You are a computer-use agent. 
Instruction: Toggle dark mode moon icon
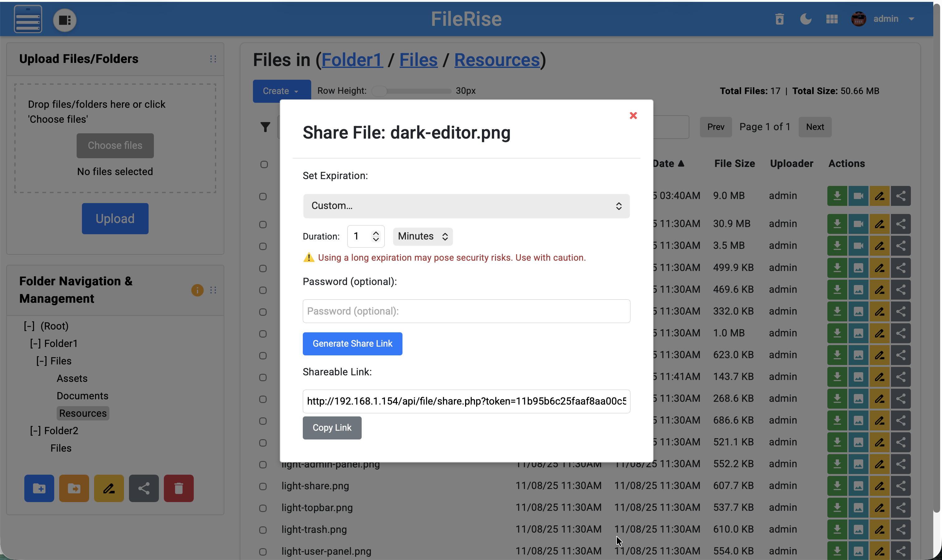[x=805, y=19]
